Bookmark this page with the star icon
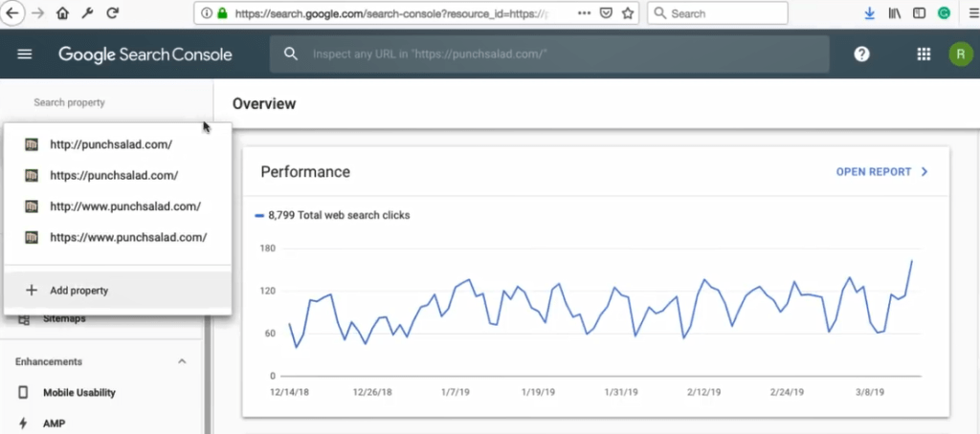The width and height of the screenshot is (980, 434). [x=628, y=13]
